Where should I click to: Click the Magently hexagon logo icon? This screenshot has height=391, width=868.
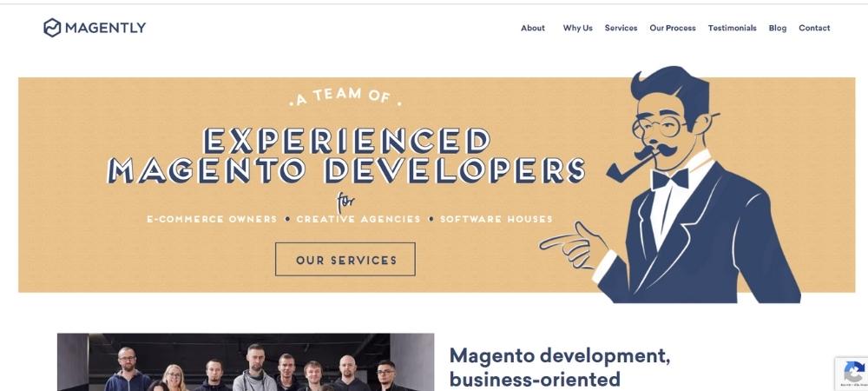coord(52,28)
